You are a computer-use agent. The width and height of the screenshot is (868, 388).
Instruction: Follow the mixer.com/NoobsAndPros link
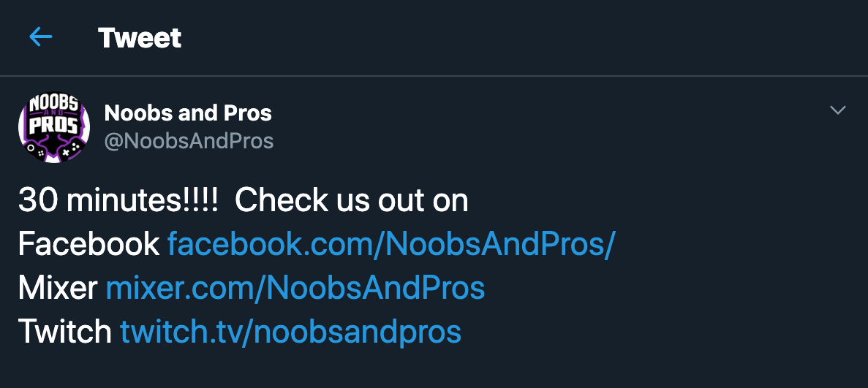coord(295,288)
